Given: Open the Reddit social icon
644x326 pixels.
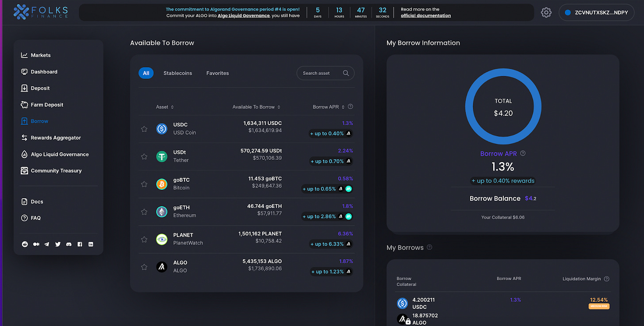Looking at the screenshot, I should 25,244.
